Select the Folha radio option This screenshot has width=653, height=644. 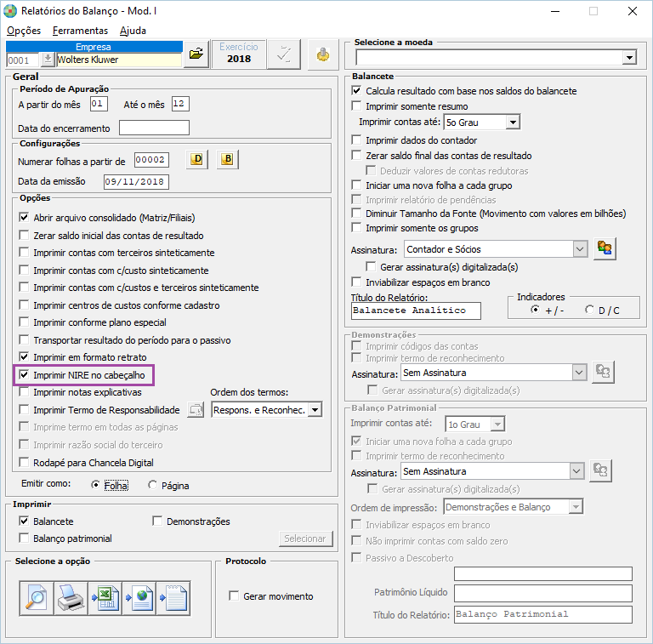tap(95, 485)
